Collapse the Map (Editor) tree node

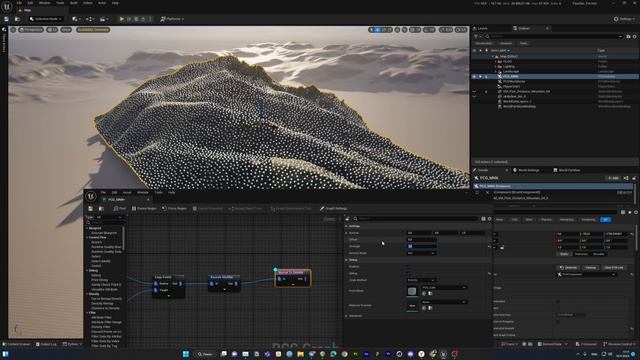point(493,56)
